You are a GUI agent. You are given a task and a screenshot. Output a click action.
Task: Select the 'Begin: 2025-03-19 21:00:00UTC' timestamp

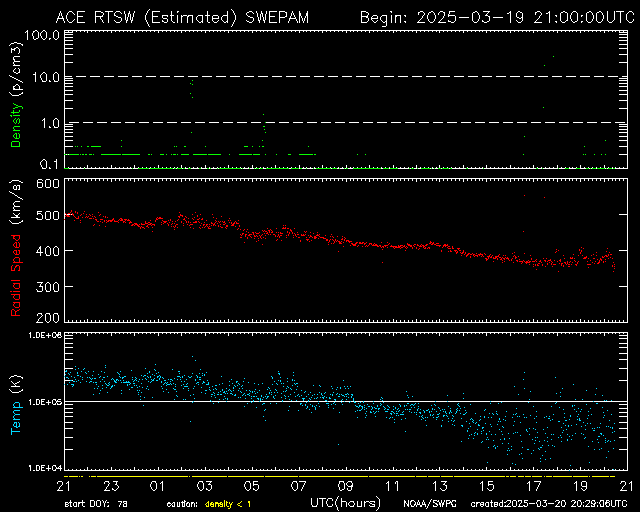(x=497, y=18)
